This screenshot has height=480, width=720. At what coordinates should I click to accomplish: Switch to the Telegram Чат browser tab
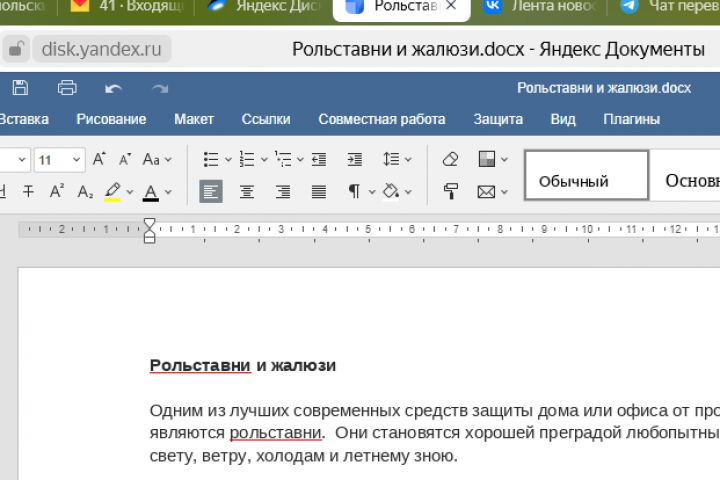[670, 8]
